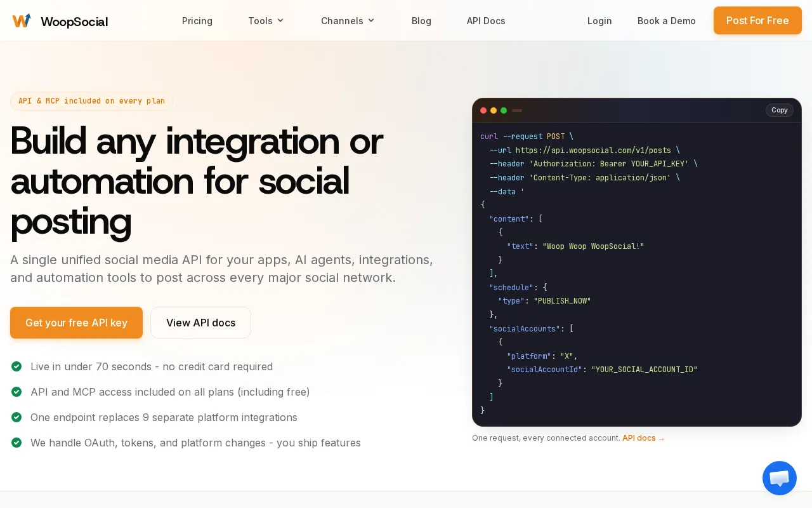
Task: Click the "PUBLISH_NOW" value in code
Action: point(562,301)
